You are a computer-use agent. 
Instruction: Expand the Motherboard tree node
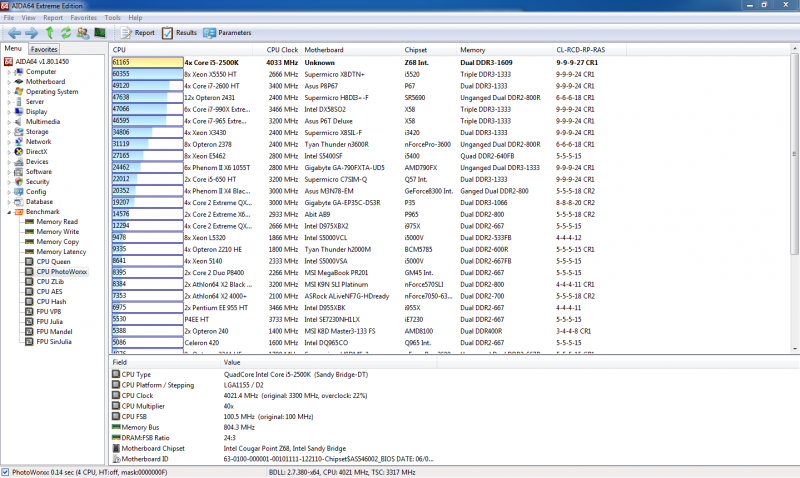tap(9, 82)
